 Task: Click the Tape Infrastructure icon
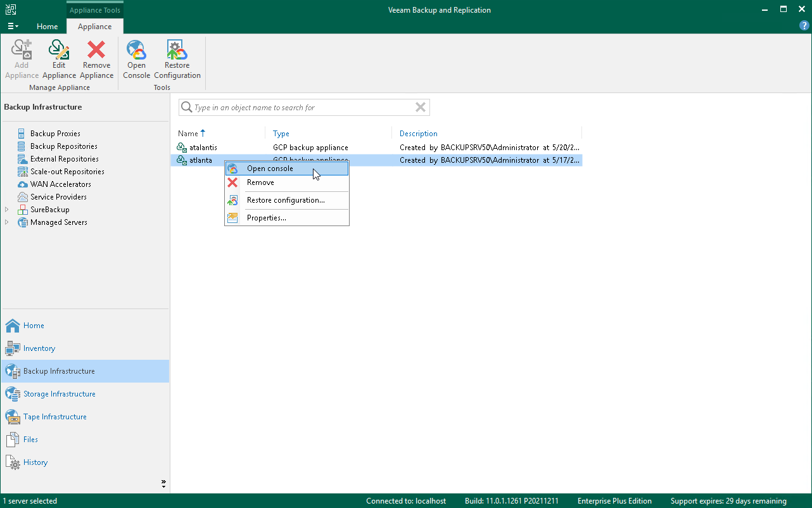coord(13,417)
